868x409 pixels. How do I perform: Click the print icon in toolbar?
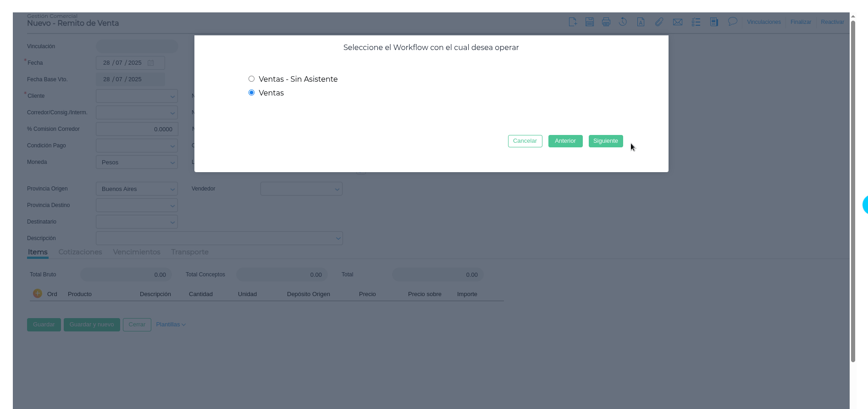pos(606,22)
